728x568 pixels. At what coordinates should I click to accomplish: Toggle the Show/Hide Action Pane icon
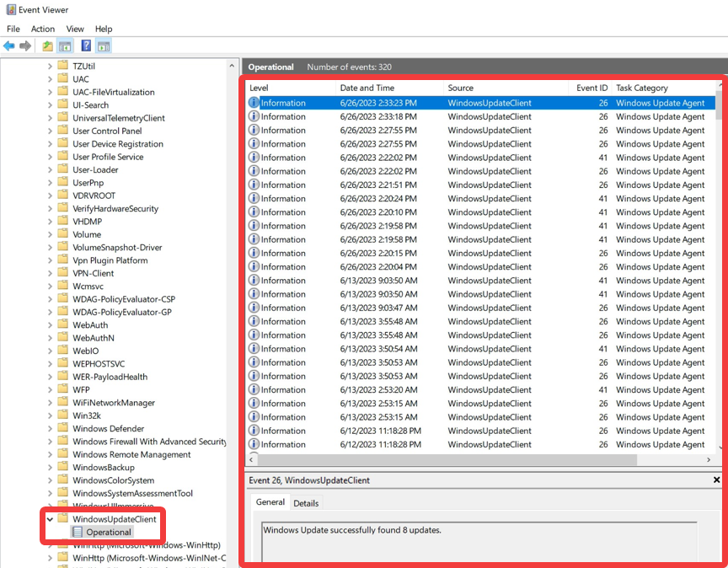click(104, 46)
